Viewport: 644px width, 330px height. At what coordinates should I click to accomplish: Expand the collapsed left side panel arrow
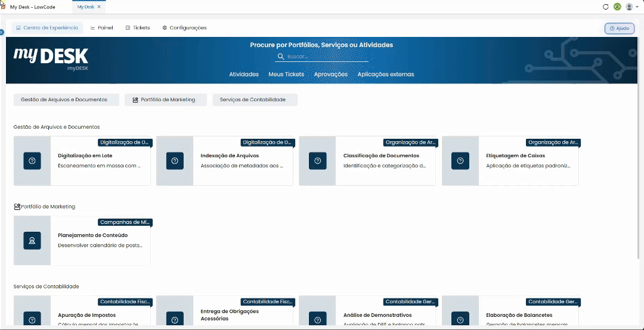(2, 32)
